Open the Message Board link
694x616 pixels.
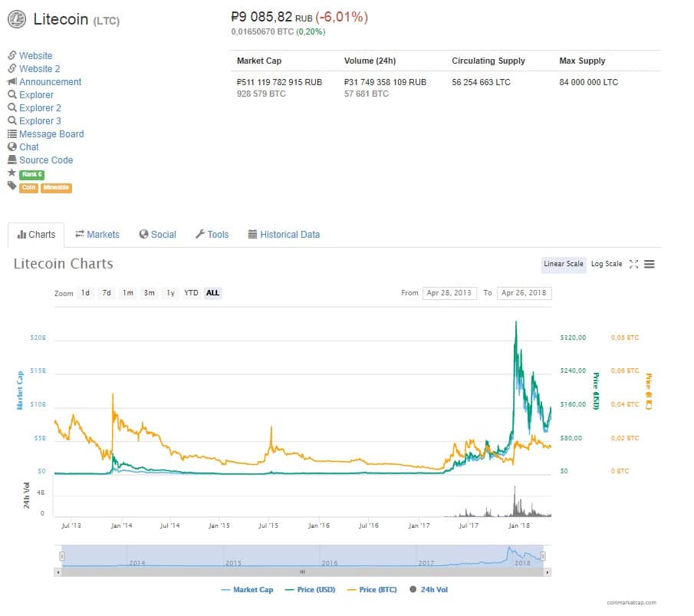(x=51, y=133)
